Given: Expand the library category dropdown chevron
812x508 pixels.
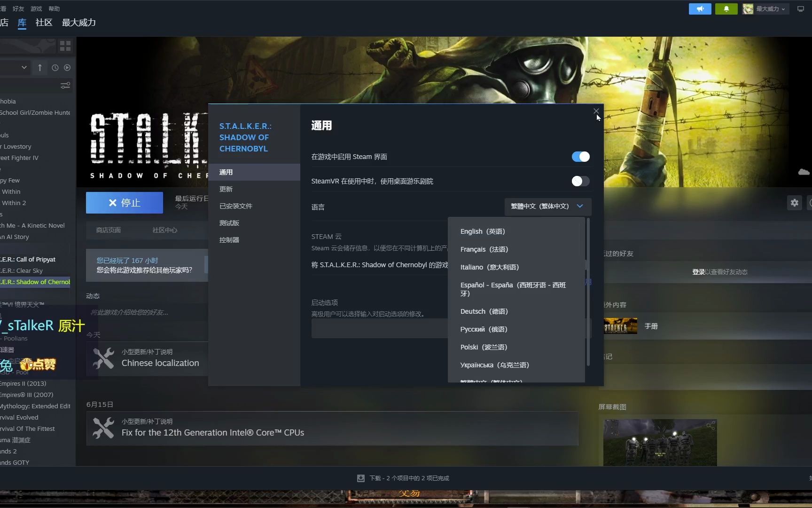Looking at the screenshot, I should [24, 68].
